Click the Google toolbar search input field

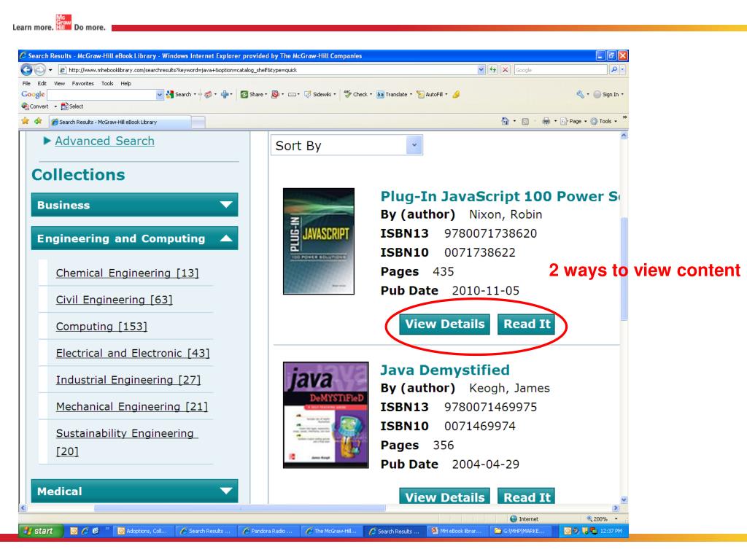[101, 95]
